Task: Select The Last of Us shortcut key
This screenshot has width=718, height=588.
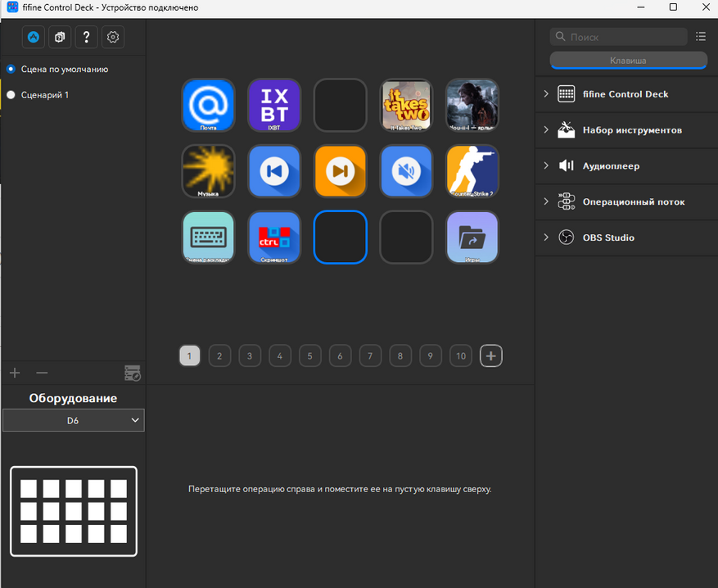Action: (x=472, y=106)
